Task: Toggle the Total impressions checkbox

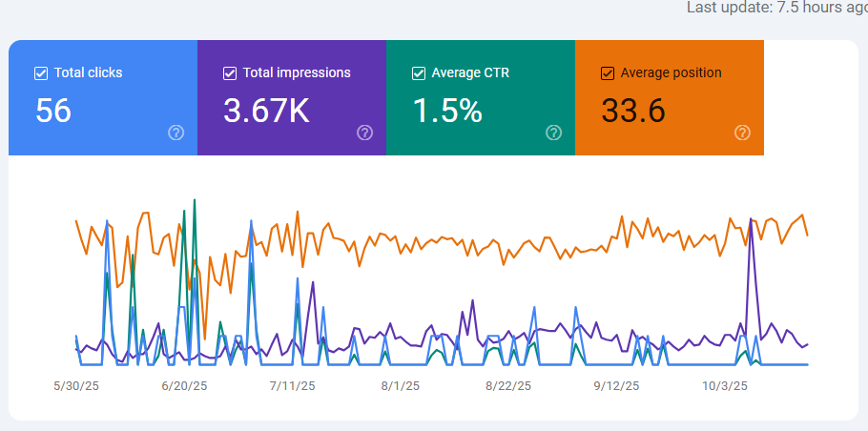Action: coord(230,72)
